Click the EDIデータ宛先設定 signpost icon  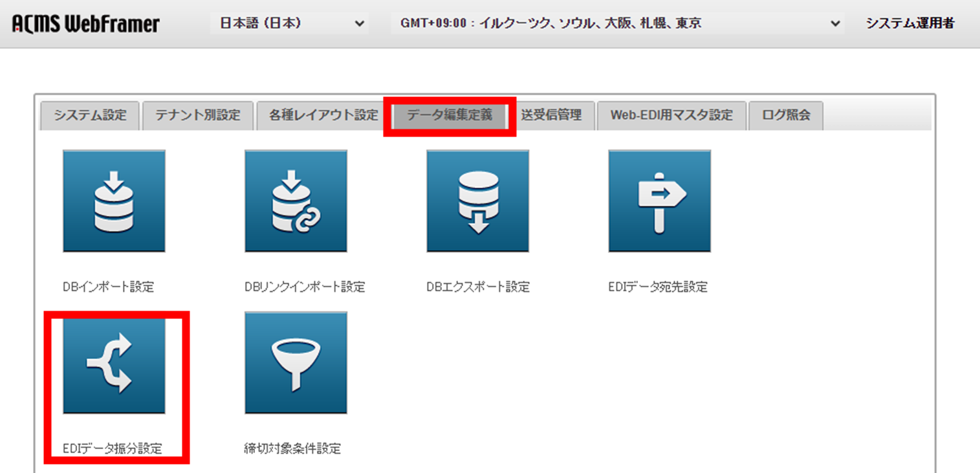tap(659, 201)
